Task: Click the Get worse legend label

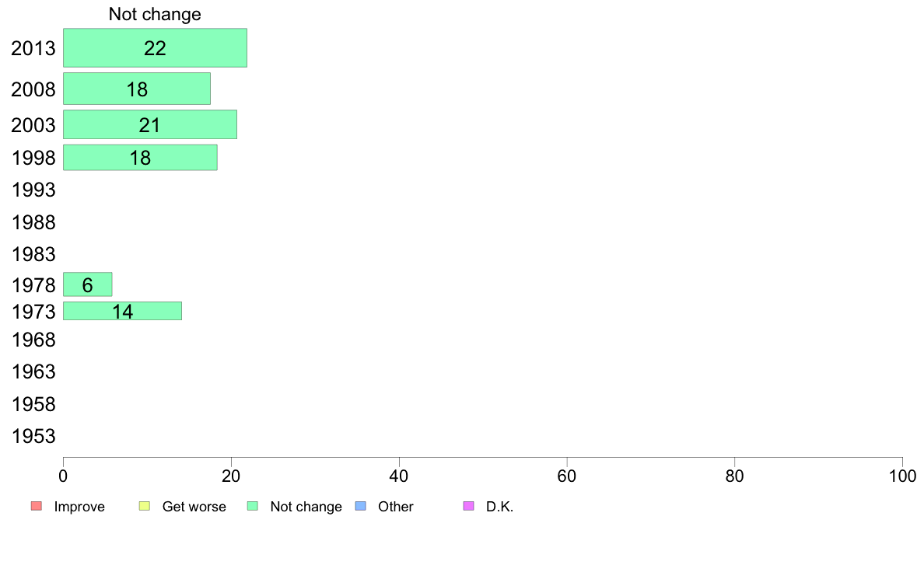Action: tap(194, 507)
